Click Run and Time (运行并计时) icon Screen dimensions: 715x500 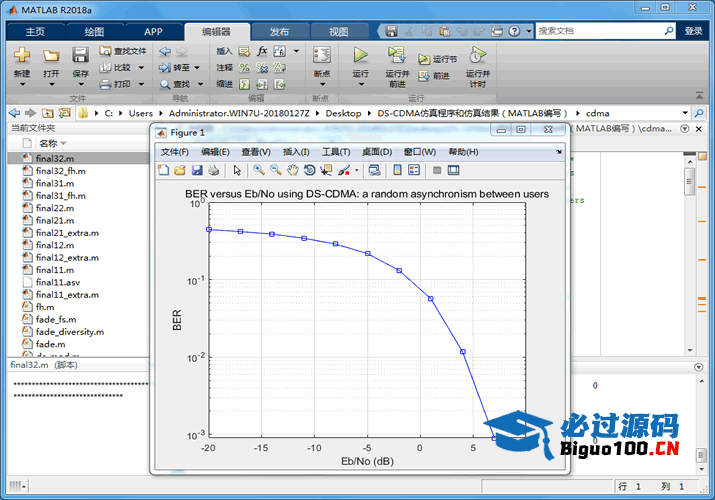point(477,55)
